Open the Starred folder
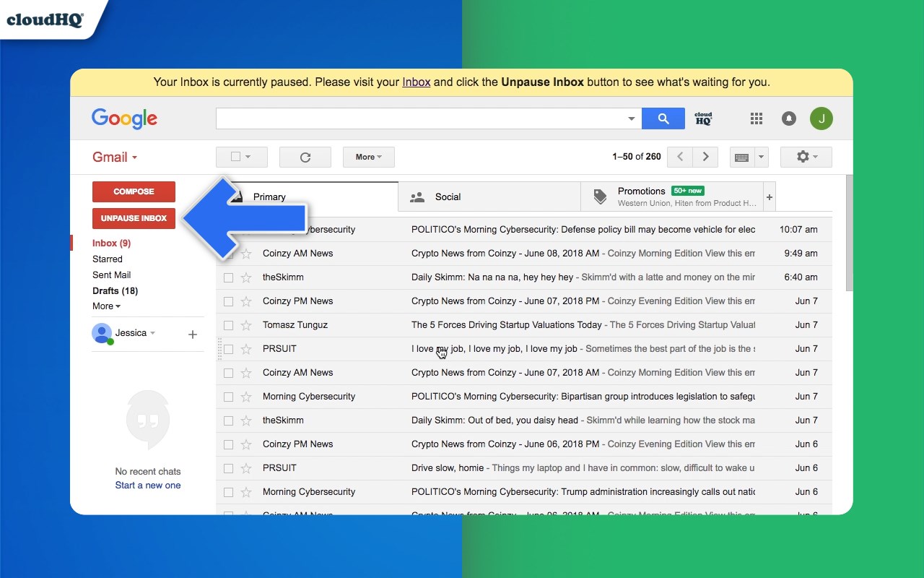The height and width of the screenshot is (578, 924). pos(108,259)
